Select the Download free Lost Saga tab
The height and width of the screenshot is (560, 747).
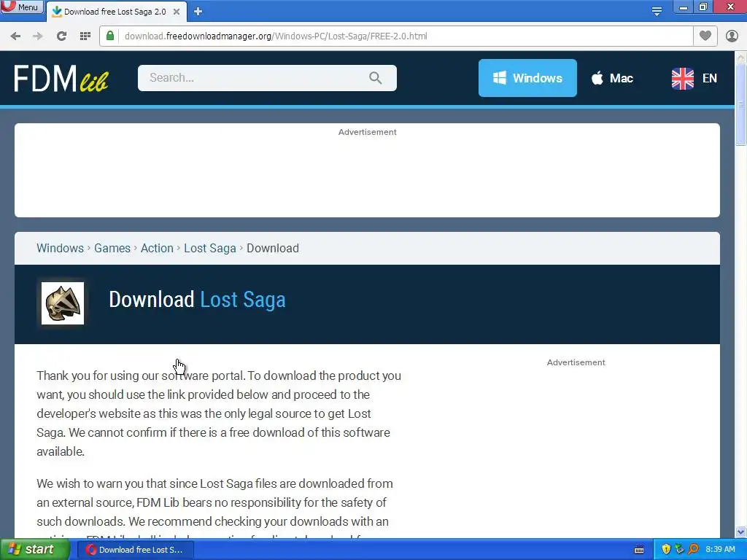coord(115,12)
